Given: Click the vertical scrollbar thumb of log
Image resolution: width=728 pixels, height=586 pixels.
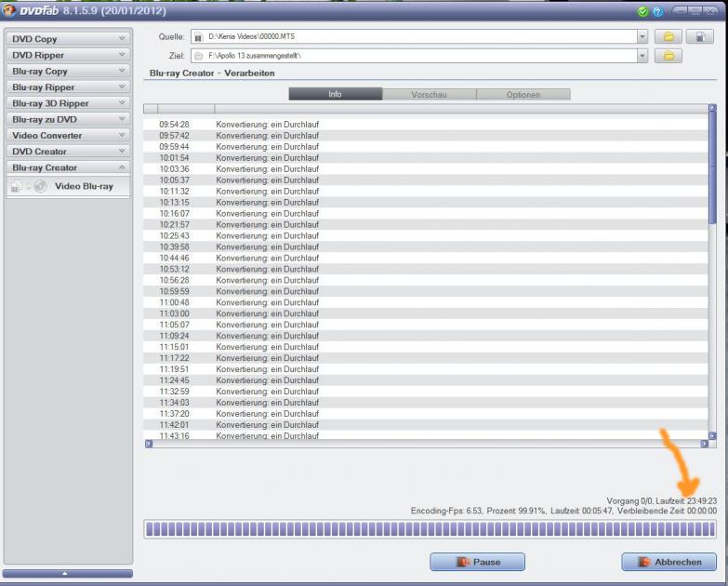Looking at the screenshot, I should (x=713, y=167).
